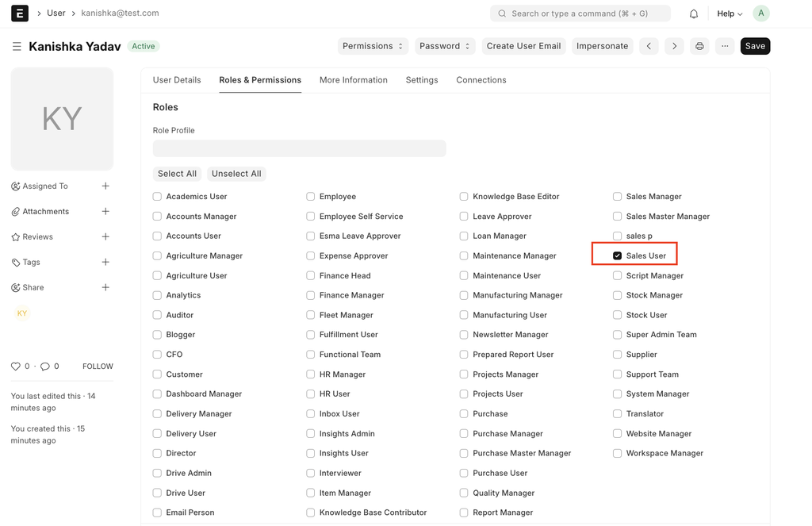Open the Password dropdown menu

point(444,46)
